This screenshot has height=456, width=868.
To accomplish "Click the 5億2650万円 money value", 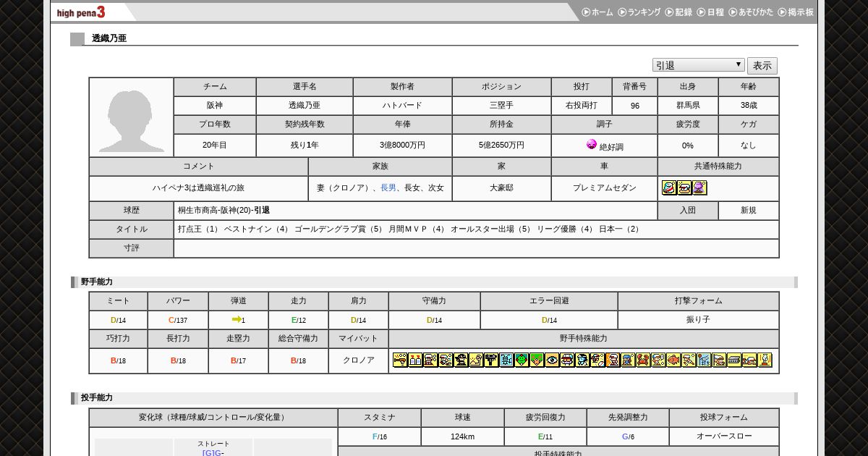I will [501, 145].
